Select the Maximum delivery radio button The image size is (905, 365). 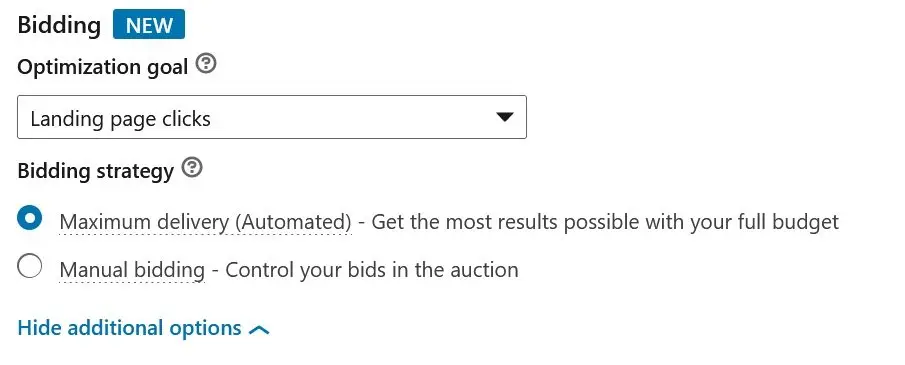tap(29, 218)
